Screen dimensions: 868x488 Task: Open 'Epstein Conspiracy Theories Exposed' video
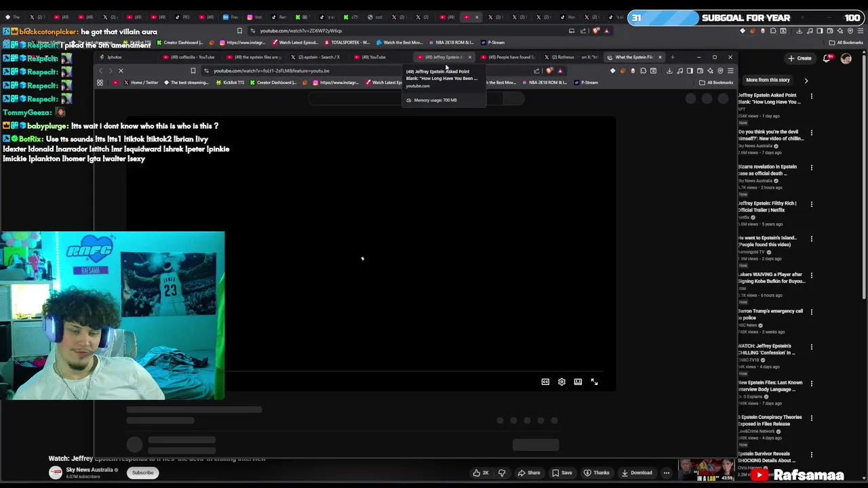(x=770, y=420)
